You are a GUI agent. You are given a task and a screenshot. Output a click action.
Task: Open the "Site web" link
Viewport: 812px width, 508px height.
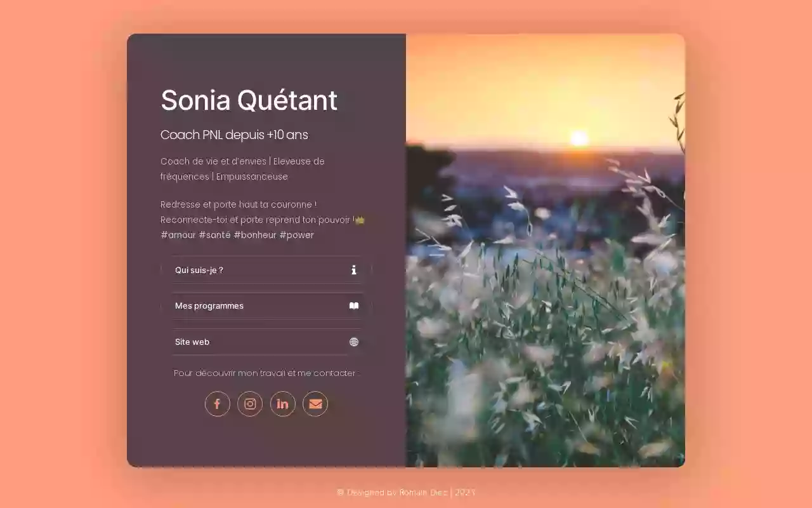pyautogui.click(x=266, y=342)
